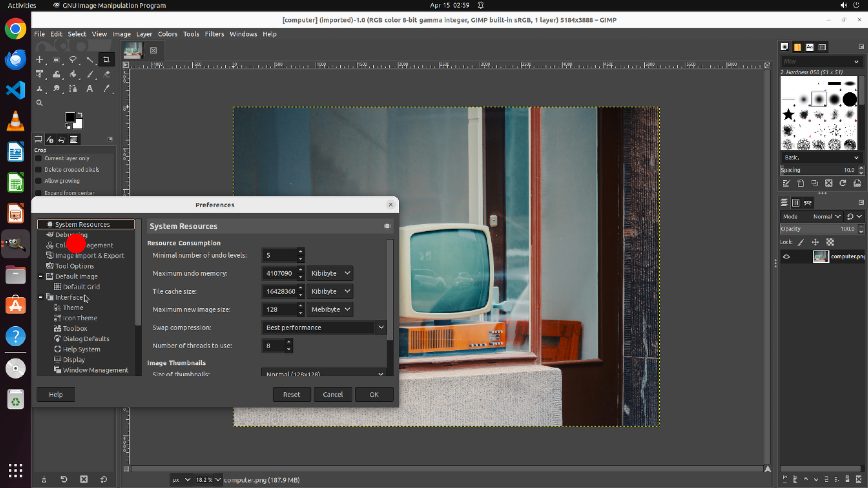
Task: Hide the computer.png layer with eye icon
Action: 786,257
